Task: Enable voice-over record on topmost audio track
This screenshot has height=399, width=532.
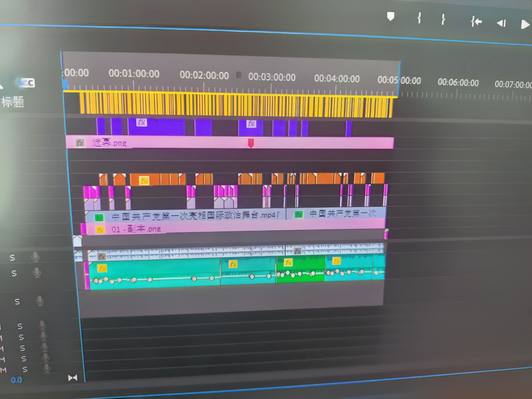Action: (35, 257)
